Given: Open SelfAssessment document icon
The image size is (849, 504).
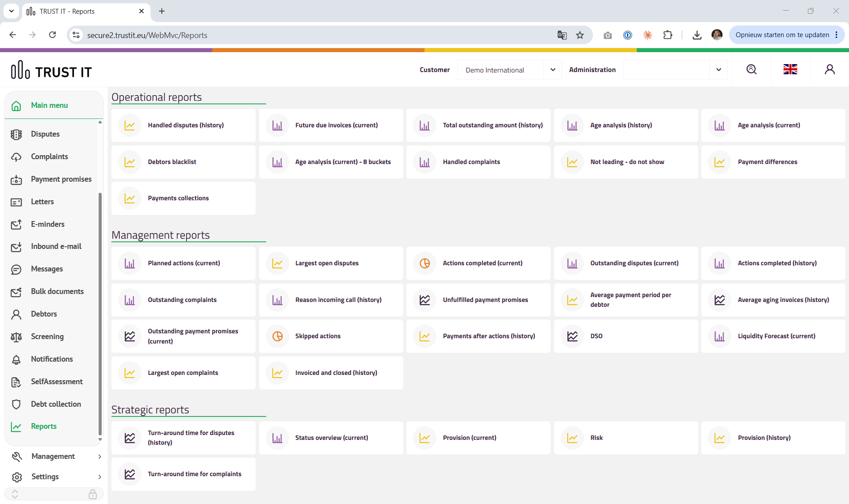Looking at the screenshot, I should point(16,382).
